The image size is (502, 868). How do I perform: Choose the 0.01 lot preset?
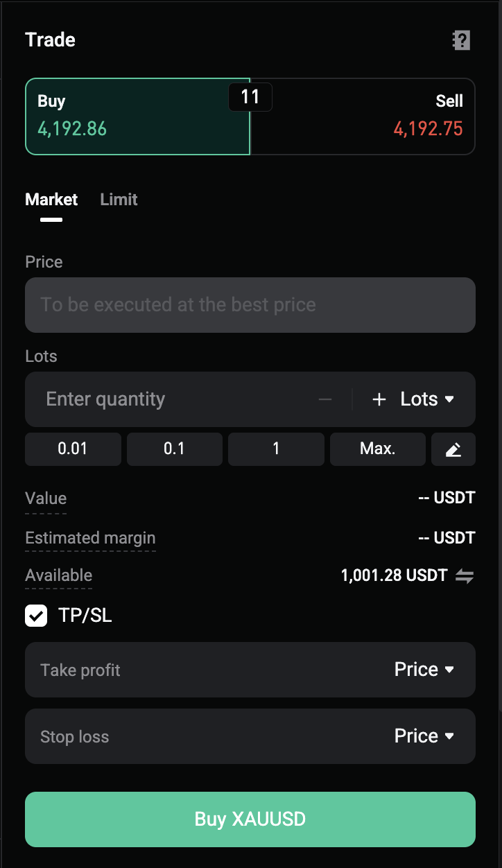point(73,449)
